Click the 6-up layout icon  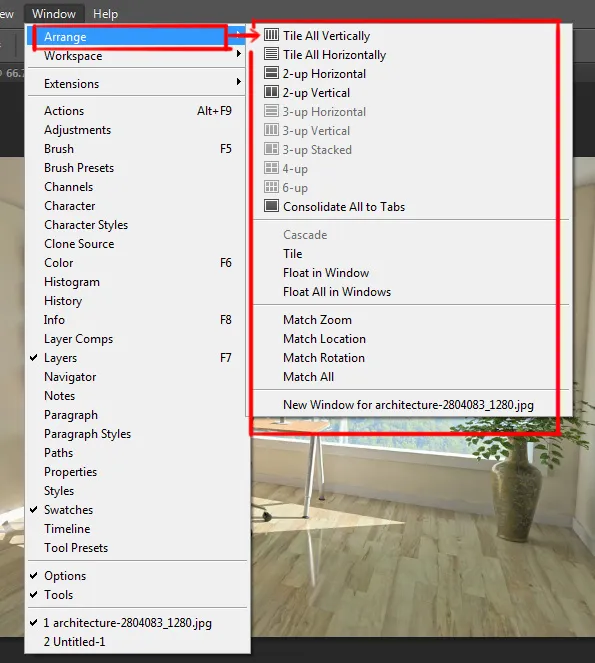(271, 187)
